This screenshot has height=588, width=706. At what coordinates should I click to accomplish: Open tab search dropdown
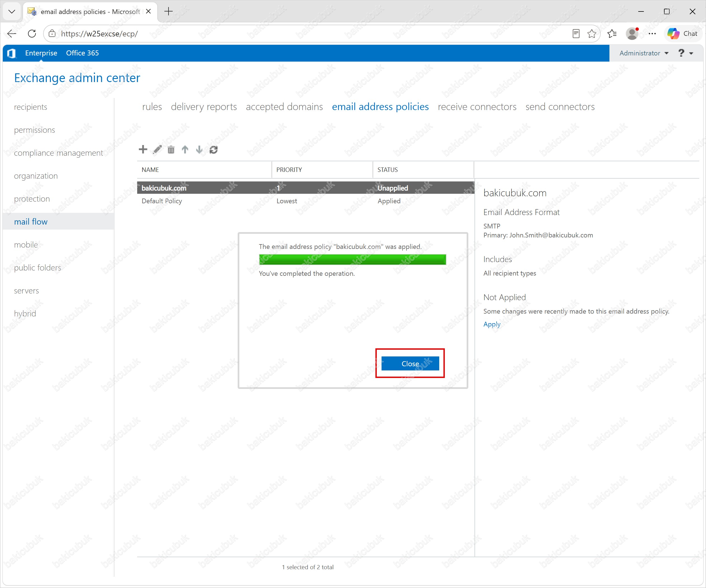point(12,11)
